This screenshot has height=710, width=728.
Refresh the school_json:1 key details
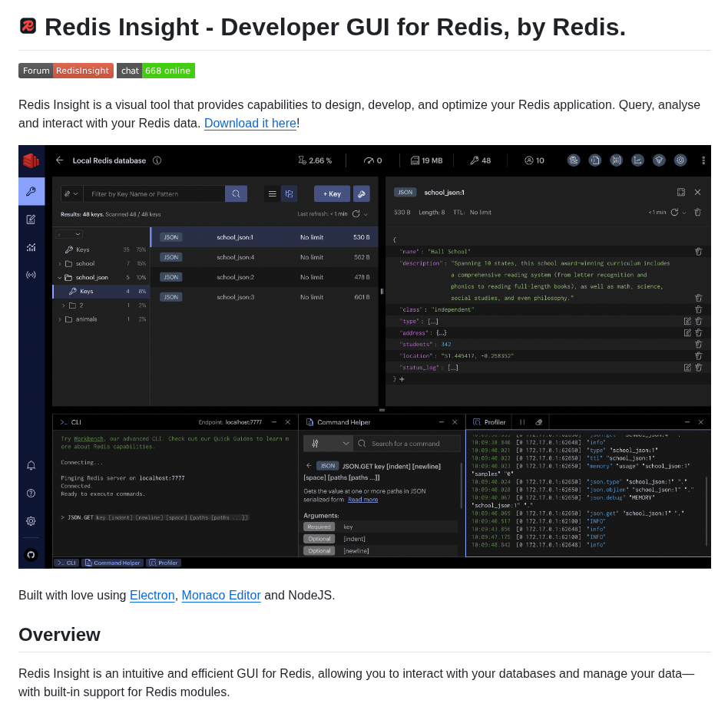pyautogui.click(x=674, y=212)
